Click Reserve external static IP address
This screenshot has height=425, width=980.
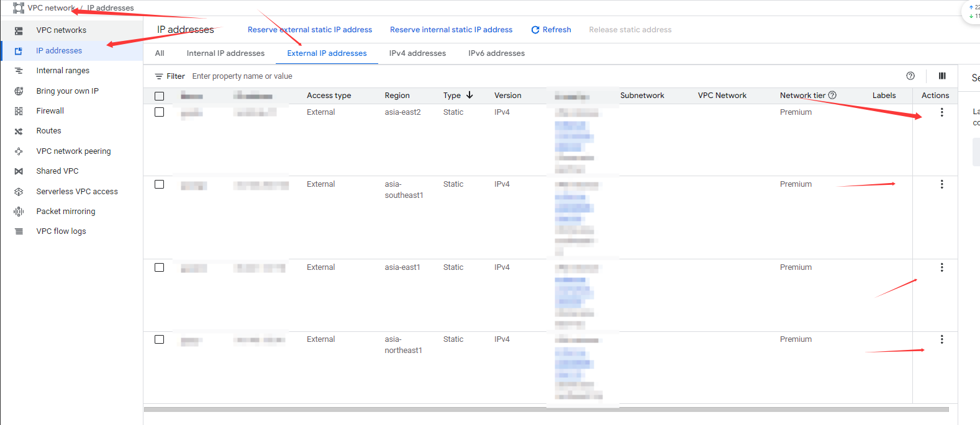point(310,30)
